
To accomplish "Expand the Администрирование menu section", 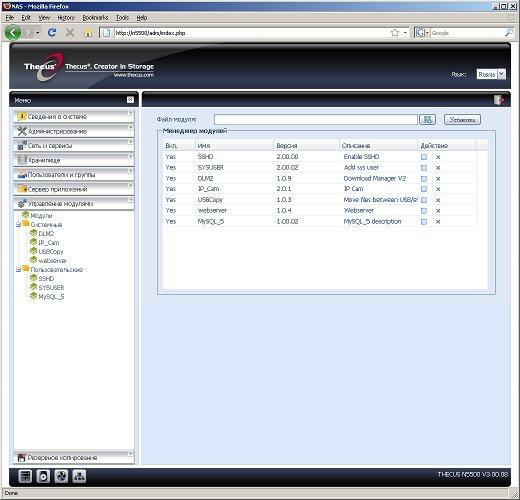I will (x=74, y=131).
